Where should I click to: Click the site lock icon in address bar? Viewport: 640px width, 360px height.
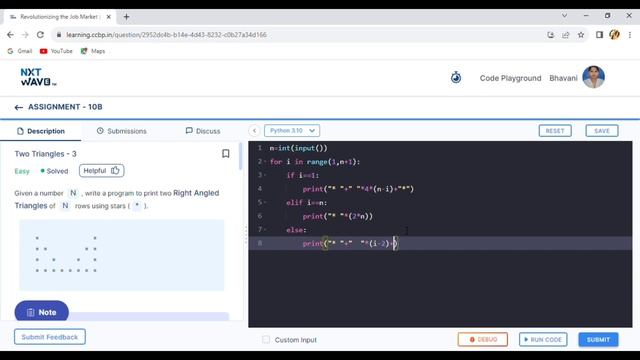(59, 35)
